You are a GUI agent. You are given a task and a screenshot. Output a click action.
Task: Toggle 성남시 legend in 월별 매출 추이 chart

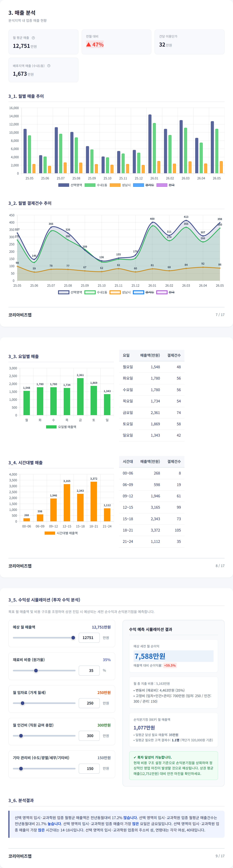click(120, 185)
